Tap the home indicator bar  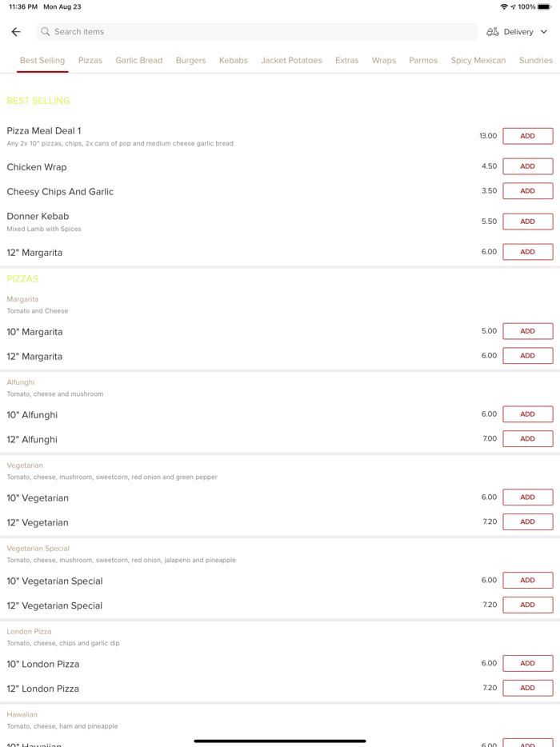[280, 741]
